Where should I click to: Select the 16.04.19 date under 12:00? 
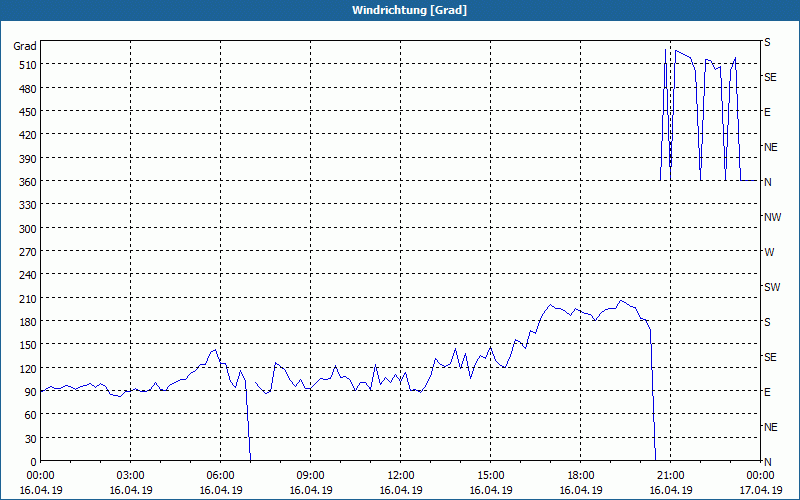(x=401, y=490)
